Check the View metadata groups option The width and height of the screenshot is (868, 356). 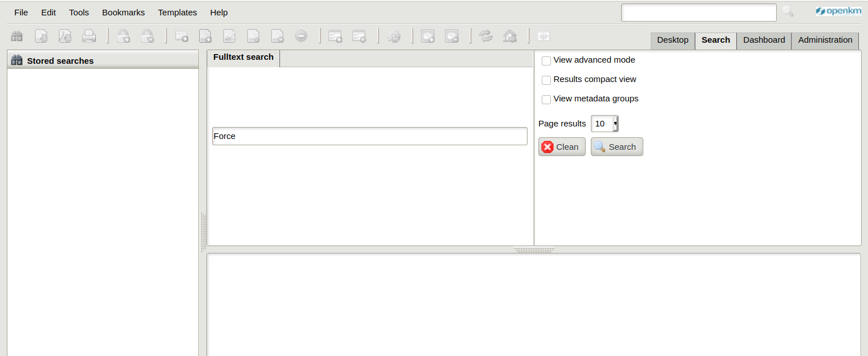pyautogui.click(x=546, y=100)
